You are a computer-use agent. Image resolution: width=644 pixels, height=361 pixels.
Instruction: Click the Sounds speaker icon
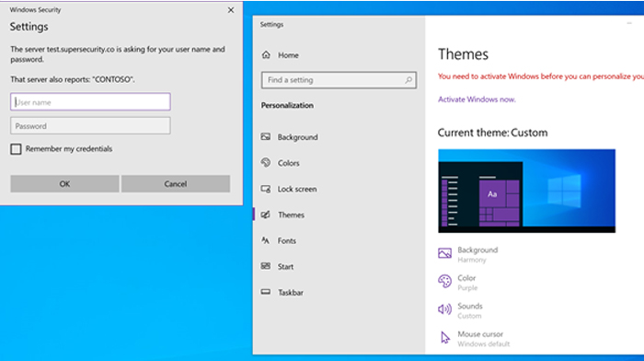pyautogui.click(x=444, y=309)
